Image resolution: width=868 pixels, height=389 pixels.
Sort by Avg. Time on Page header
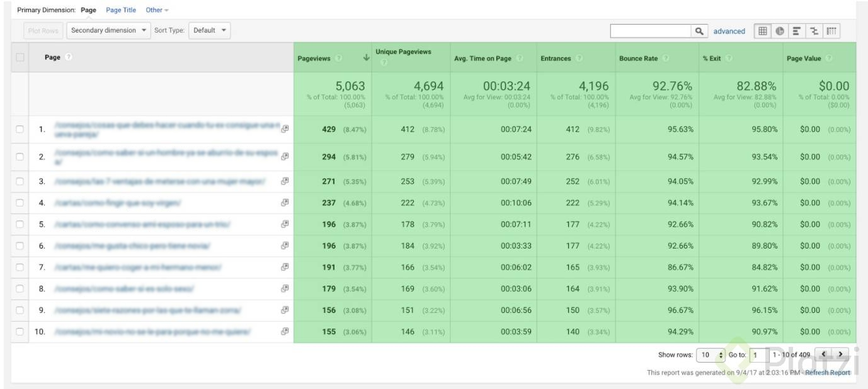pos(483,59)
